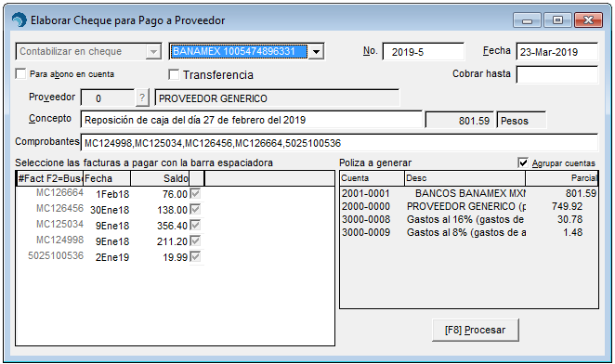Click the Cuenta column header in poliza
Image resolution: width=615 pixels, height=364 pixels.
point(373,178)
